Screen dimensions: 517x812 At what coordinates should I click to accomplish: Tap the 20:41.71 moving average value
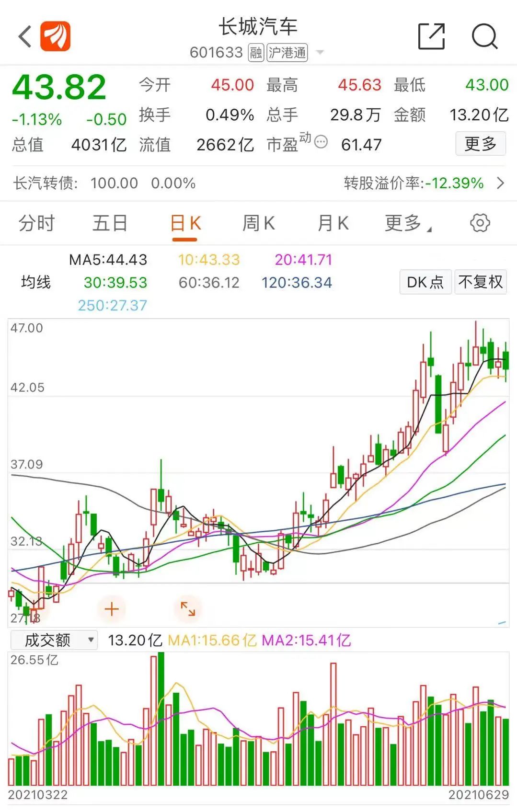pyautogui.click(x=303, y=260)
